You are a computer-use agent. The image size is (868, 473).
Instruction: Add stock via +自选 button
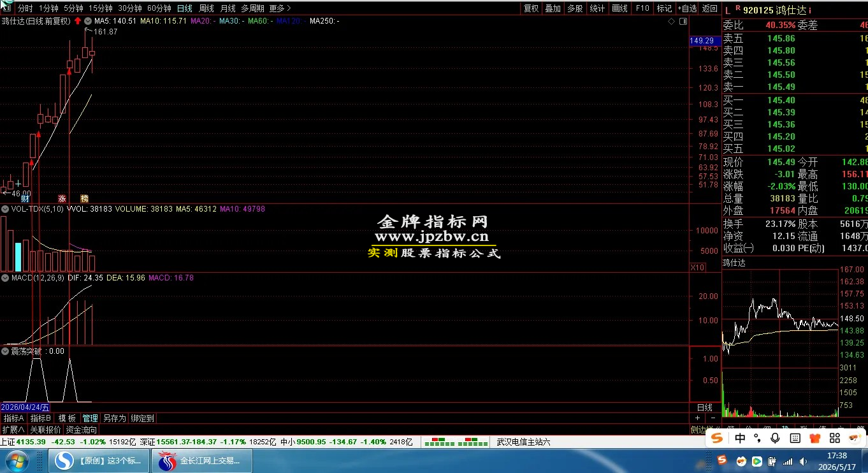point(687,8)
